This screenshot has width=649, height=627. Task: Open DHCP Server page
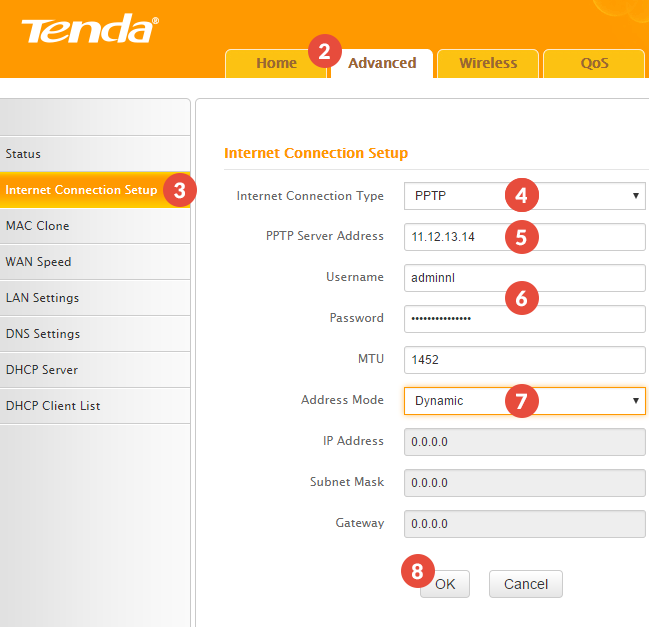tap(95, 370)
